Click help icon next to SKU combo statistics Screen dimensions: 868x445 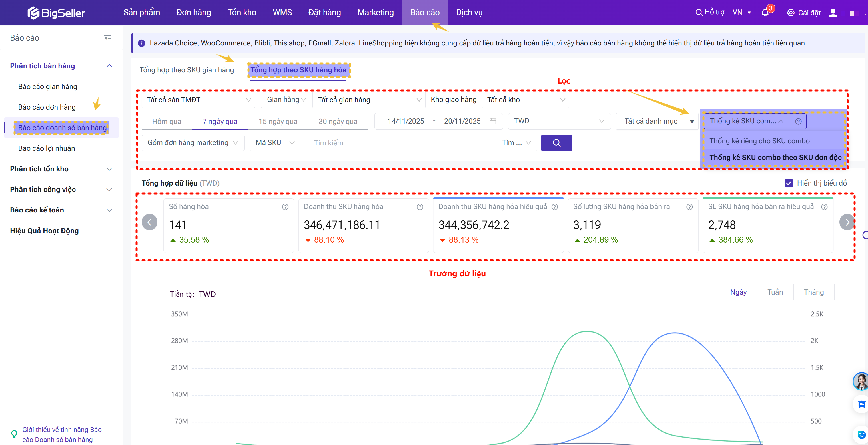pyautogui.click(x=798, y=121)
